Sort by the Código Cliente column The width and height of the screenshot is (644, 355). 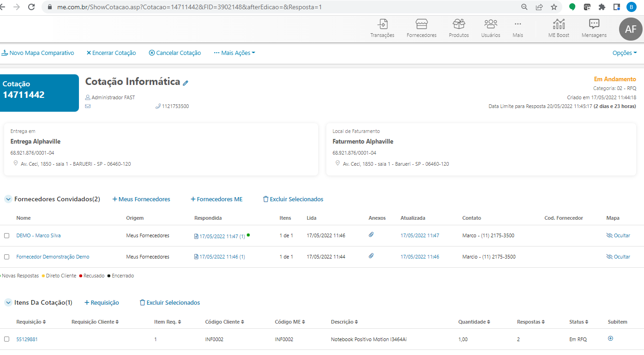pos(225,322)
